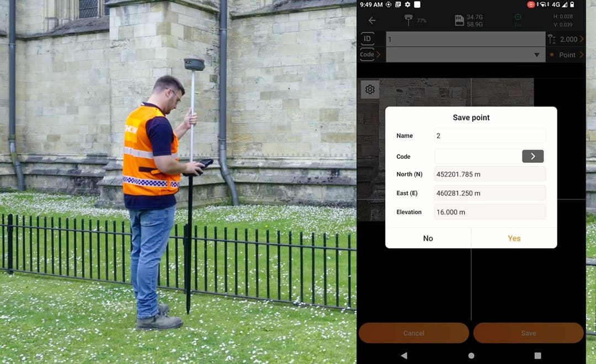Image resolution: width=596 pixels, height=364 pixels.
Task: Select the Elevation value 16.000 m
Action: (x=490, y=212)
